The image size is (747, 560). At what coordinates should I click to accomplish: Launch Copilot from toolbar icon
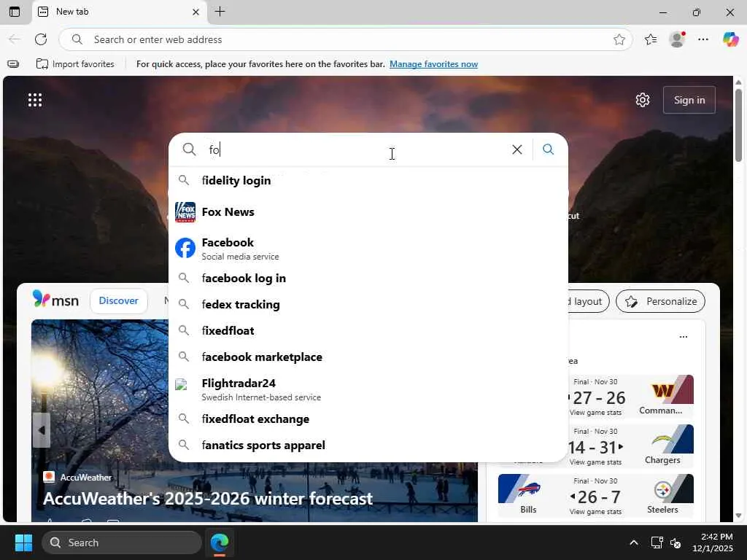click(x=730, y=39)
